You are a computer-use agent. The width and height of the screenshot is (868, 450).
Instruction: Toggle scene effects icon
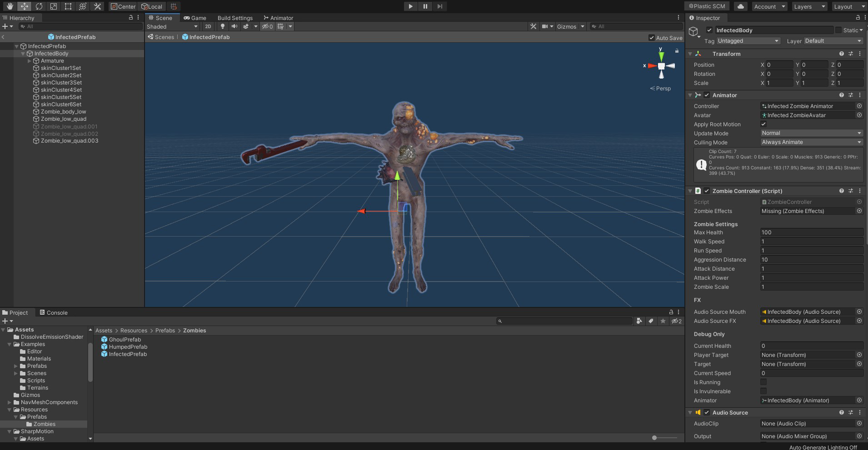click(246, 26)
